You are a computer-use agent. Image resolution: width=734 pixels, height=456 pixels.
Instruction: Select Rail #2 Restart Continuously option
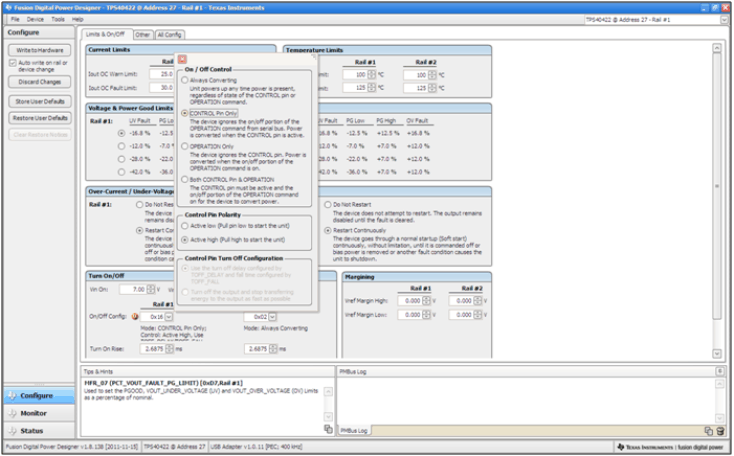[328, 230]
